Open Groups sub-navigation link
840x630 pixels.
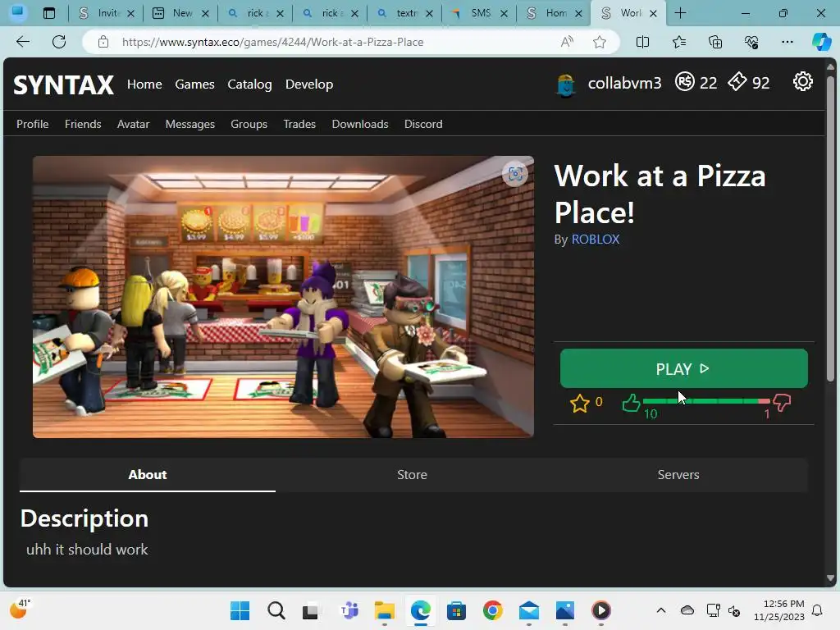(x=249, y=124)
